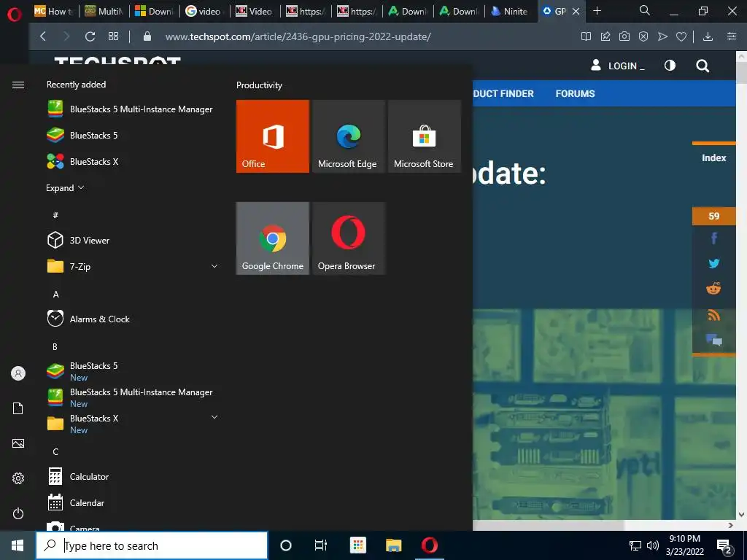Image resolution: width=747 pixels, height=560 pixels.
Task: Click the Windows Start button
Action: [18, 545]
